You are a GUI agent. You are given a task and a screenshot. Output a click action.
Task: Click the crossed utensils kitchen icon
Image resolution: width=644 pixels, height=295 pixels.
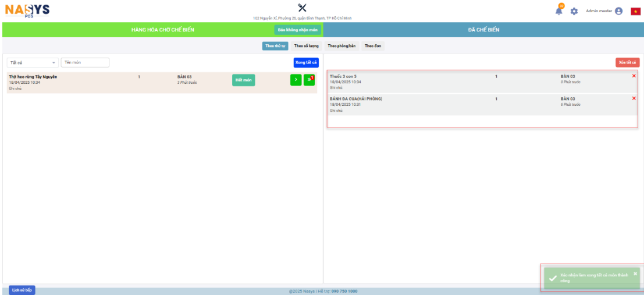click(302, 8)
